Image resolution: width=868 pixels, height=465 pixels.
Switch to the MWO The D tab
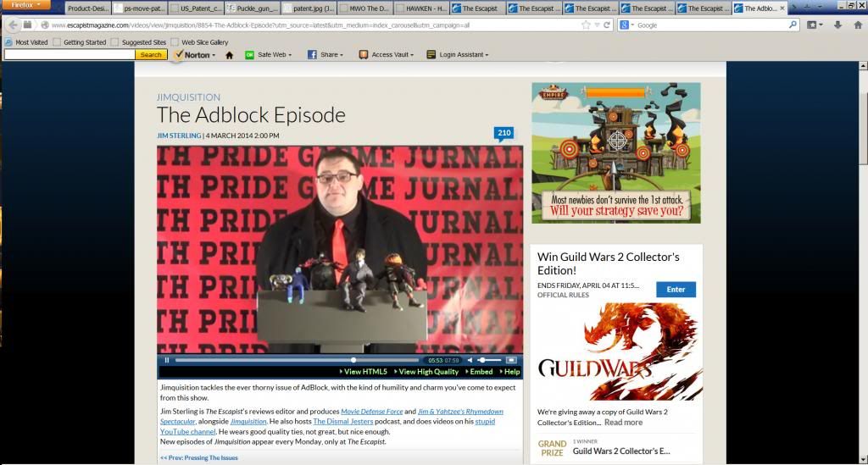(365, 8)
